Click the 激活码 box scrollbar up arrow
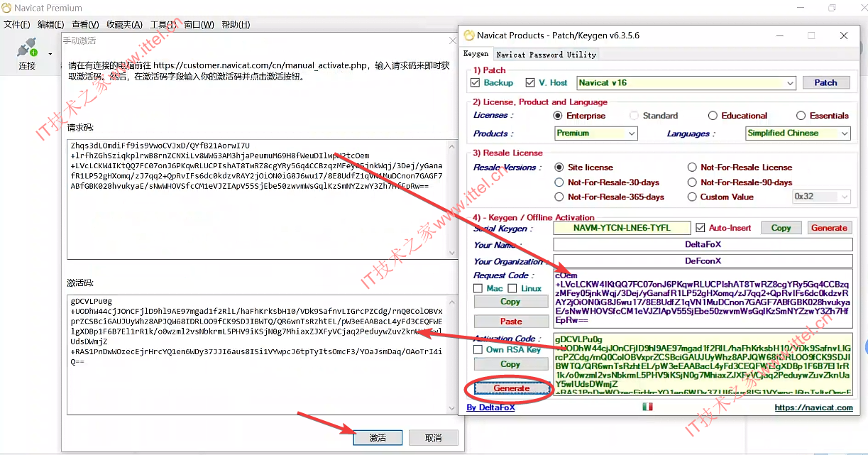Image resolution: width=868 pixels, height=455 pixels. pos(453,300)
